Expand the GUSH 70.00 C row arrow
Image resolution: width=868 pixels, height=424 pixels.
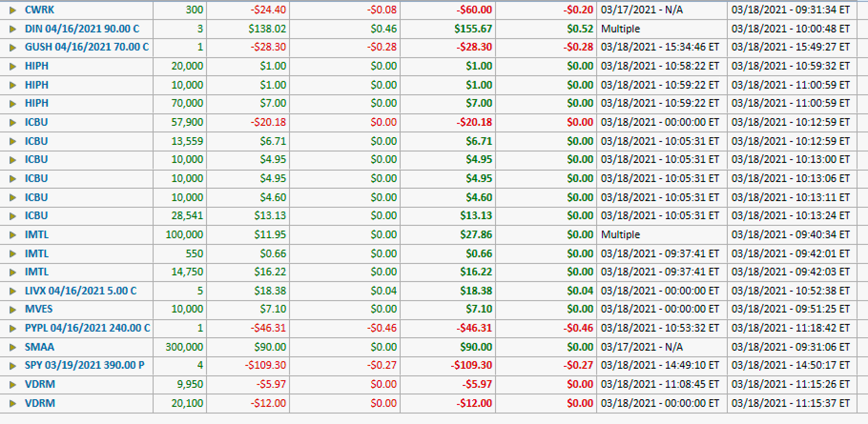(13, 47)
